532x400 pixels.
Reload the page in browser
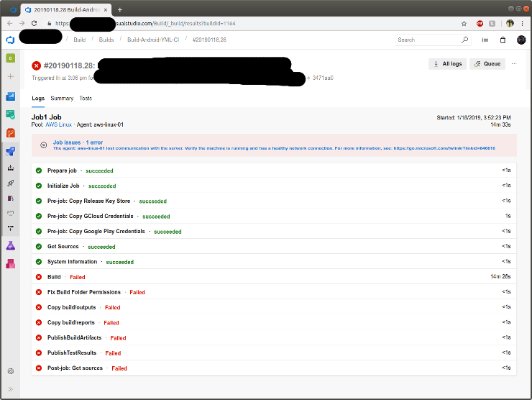pyautogui.click(x=34, y=23)
